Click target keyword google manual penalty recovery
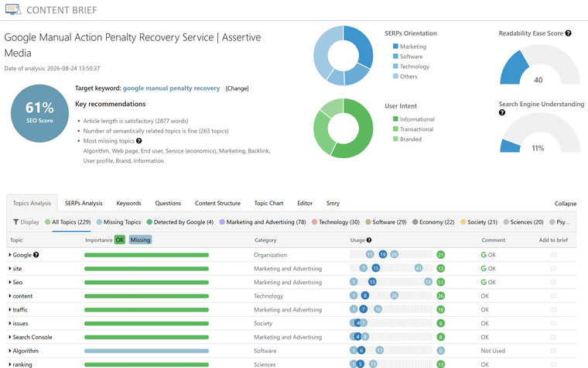The width and height of the screenshot is (588, 368). (x=172, y=88)
